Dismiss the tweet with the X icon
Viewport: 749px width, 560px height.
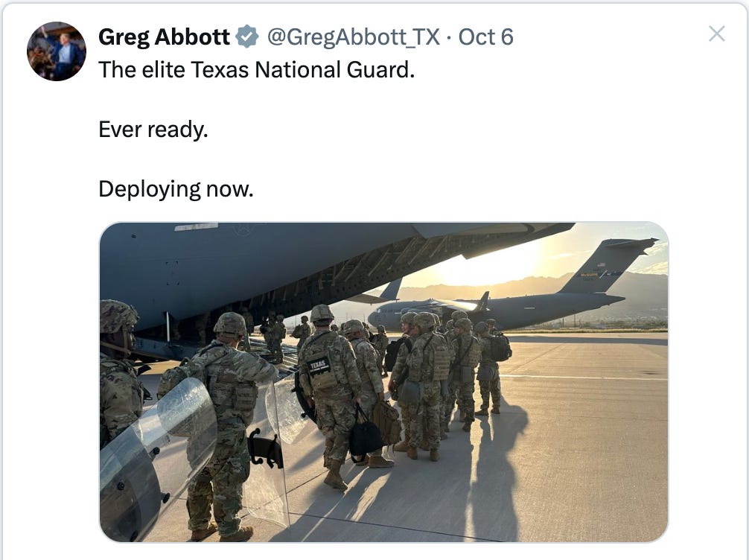click(x=716, y=34)
